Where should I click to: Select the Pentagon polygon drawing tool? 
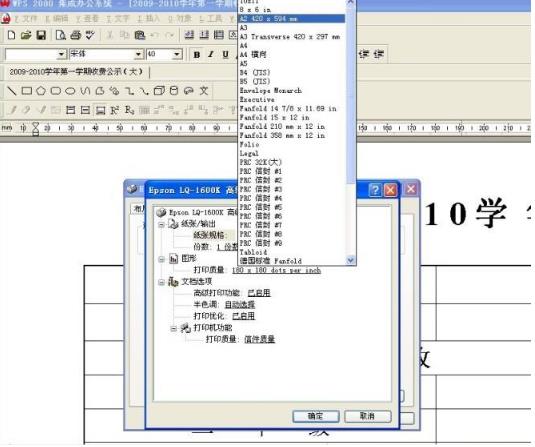41,91
